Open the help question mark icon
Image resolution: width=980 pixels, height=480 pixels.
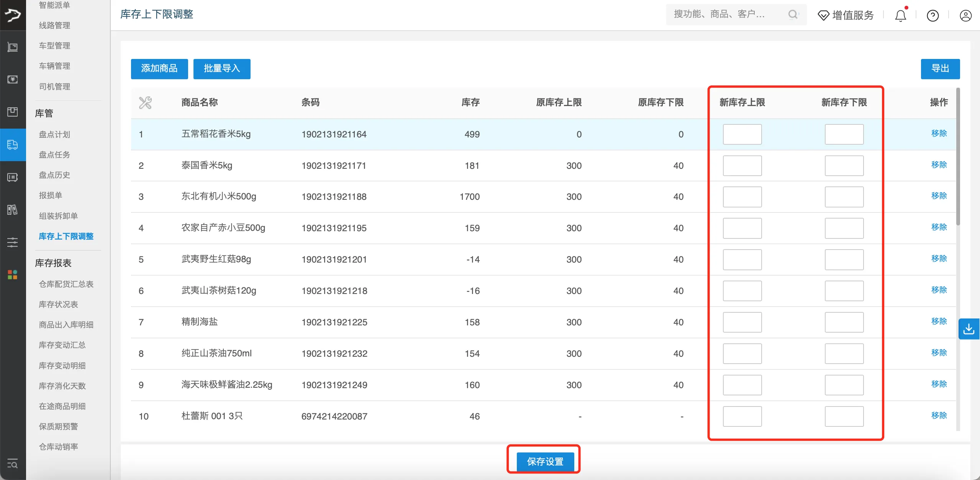pyautogui.click(x=932, y=16)
